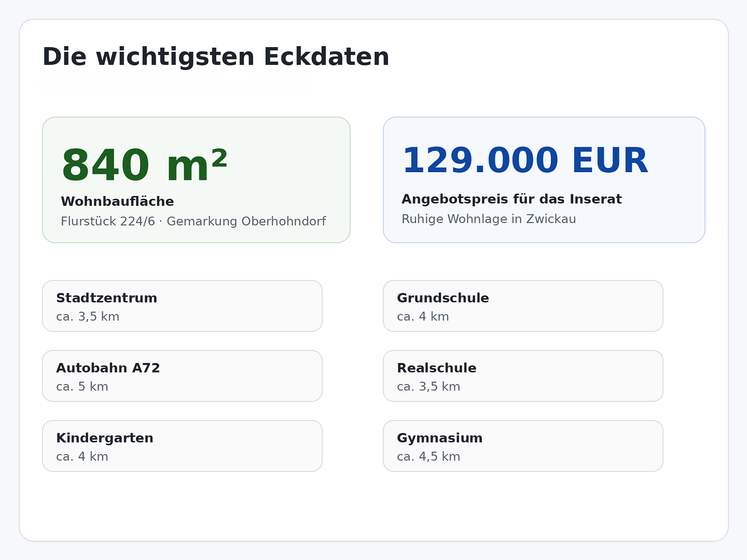747x560 pixels.
Task: Click the Realschule "ca. 3,5 km" value
Action: click(x=428, y=387)
